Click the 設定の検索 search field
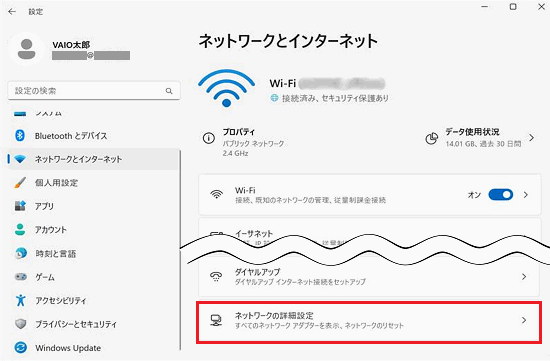The width and height of the screenshot is (550, 361). tap(94, 91)
